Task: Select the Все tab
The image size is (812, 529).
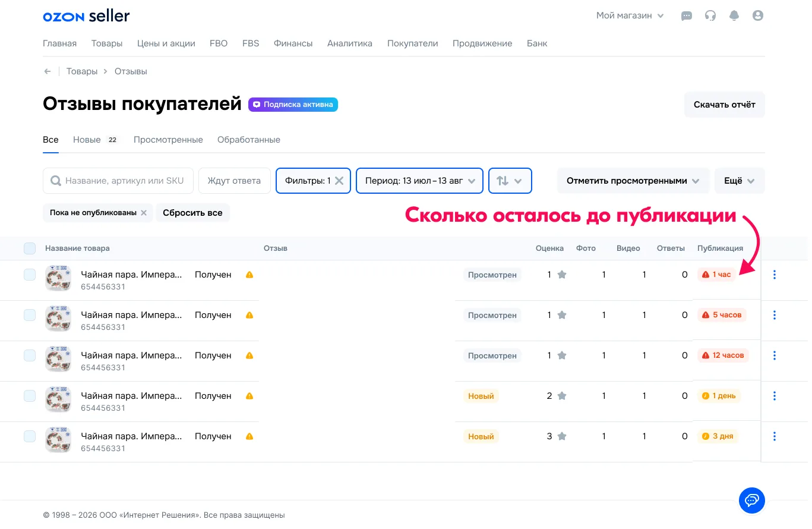Action: pyautogui.click(x=50, y=140)
